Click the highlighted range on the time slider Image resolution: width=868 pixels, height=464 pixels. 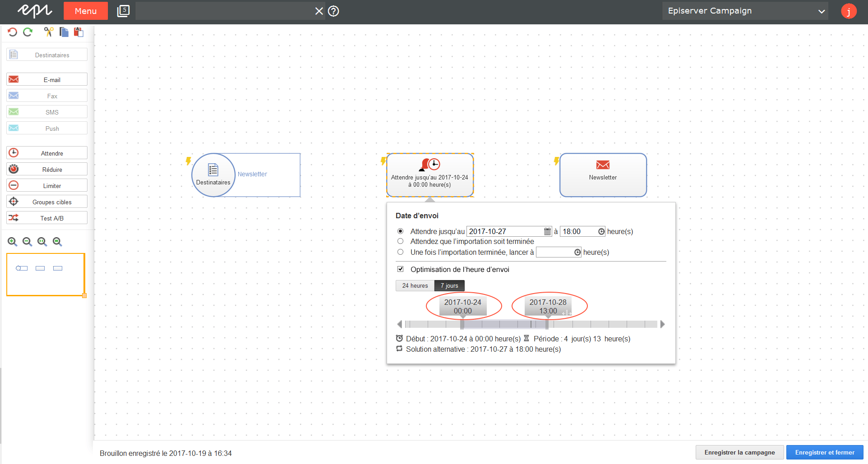coord(504,324)
